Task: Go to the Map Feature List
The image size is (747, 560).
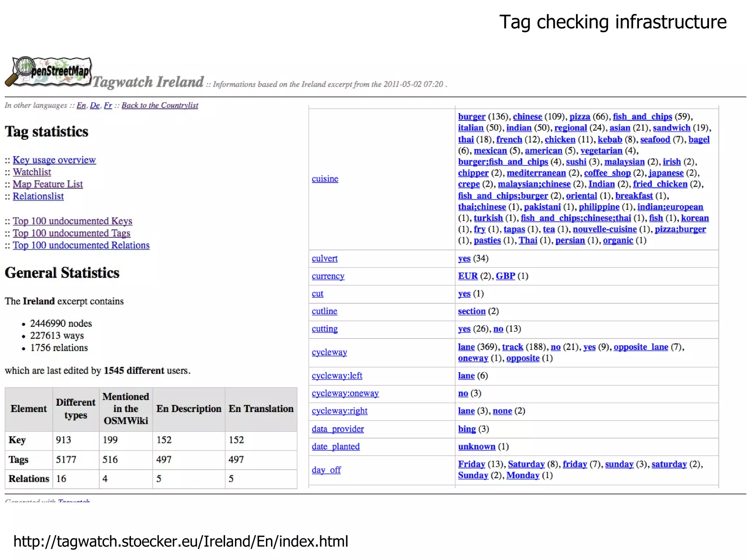Action: click(x=47, y=184)
